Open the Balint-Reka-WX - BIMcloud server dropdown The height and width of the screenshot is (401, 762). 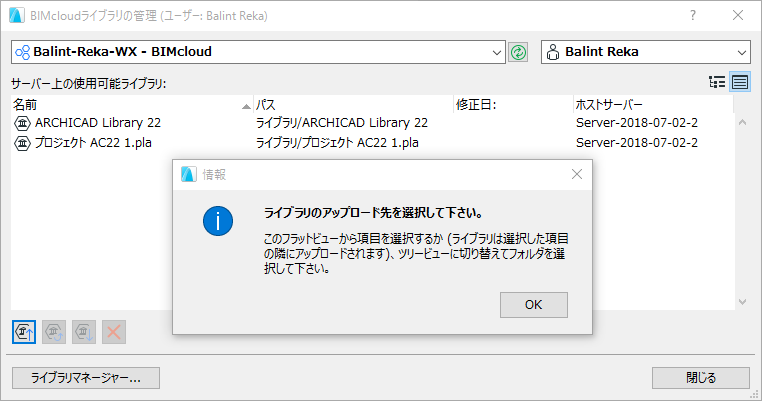coord(258,52)
